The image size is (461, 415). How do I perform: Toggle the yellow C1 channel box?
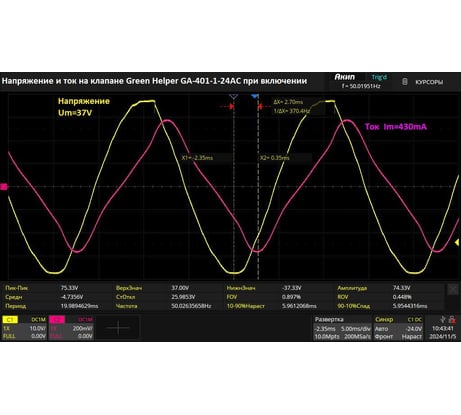click(24, 328)
